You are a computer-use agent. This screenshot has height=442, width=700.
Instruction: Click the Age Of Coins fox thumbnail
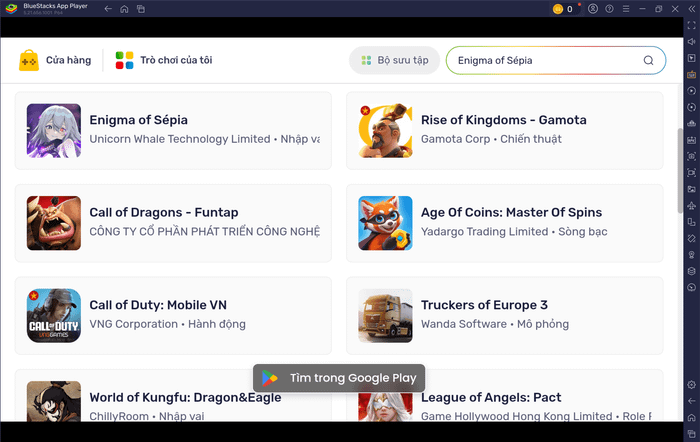(385, 223)
